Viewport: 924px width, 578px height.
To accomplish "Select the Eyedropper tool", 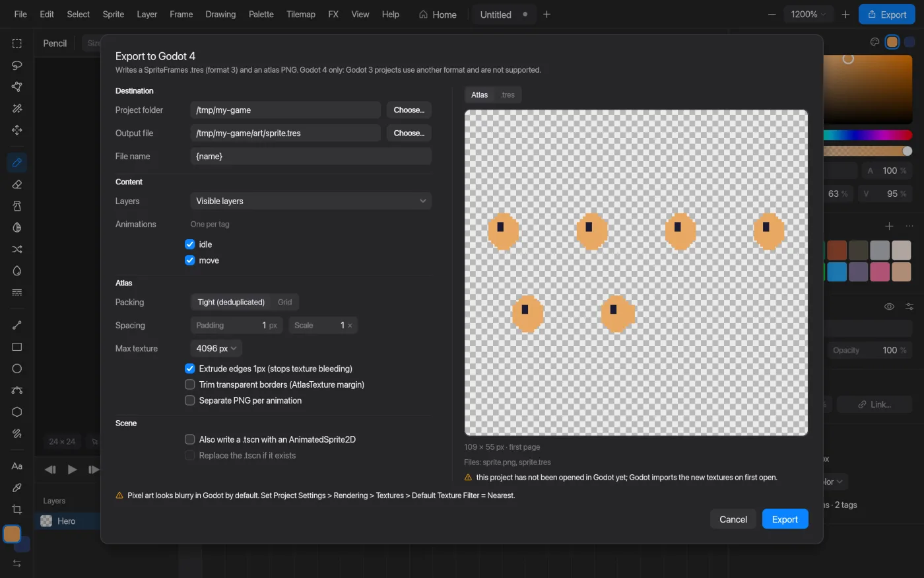I will 17,488.
